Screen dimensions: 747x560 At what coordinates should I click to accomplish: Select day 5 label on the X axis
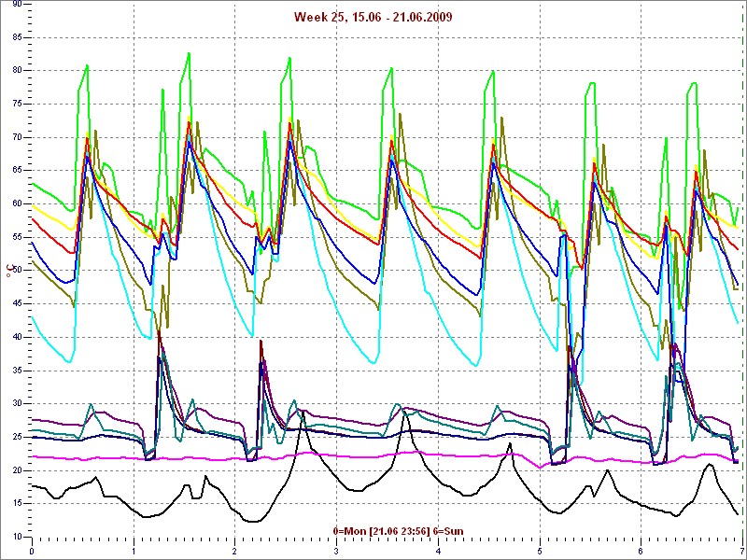(x=540, y=552)
